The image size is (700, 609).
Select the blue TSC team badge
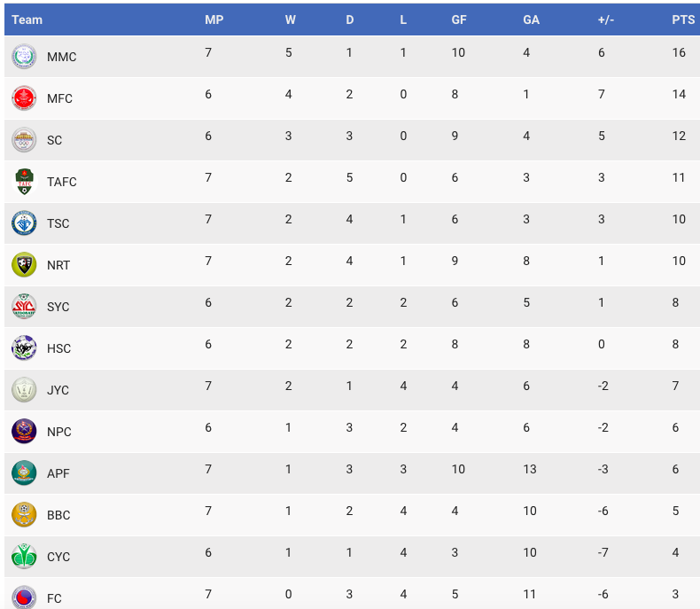click(x=24, y=223)
